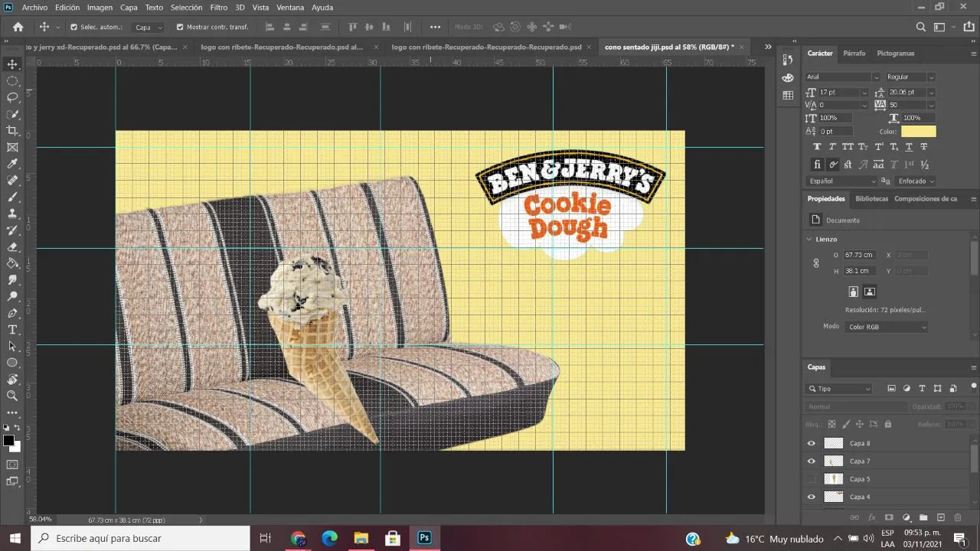Toggle underline text style
The image size is (980, 551).
pyautogui.click(x=909, y=146)
